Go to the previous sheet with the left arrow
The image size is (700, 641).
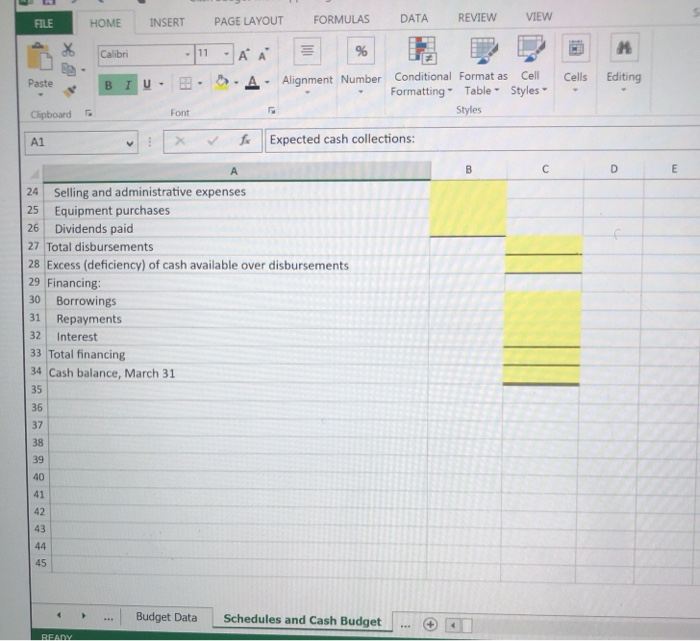59,615
